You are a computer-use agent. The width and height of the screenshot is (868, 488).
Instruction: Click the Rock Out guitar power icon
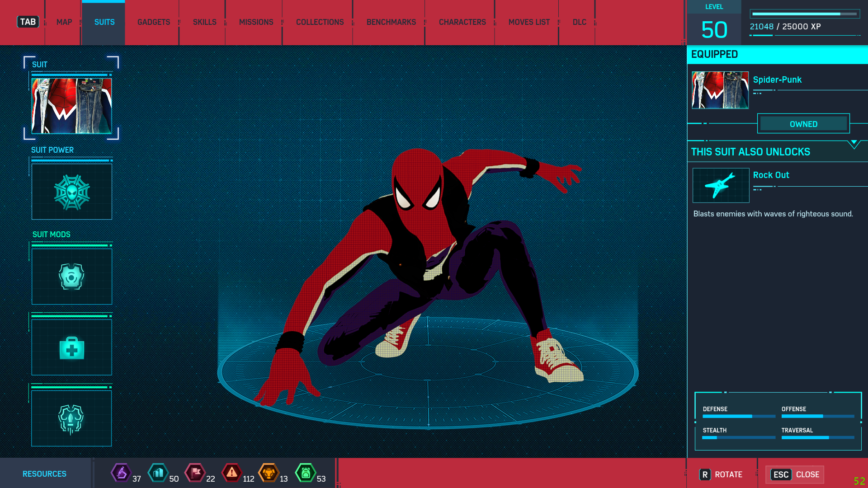(721, 186)
